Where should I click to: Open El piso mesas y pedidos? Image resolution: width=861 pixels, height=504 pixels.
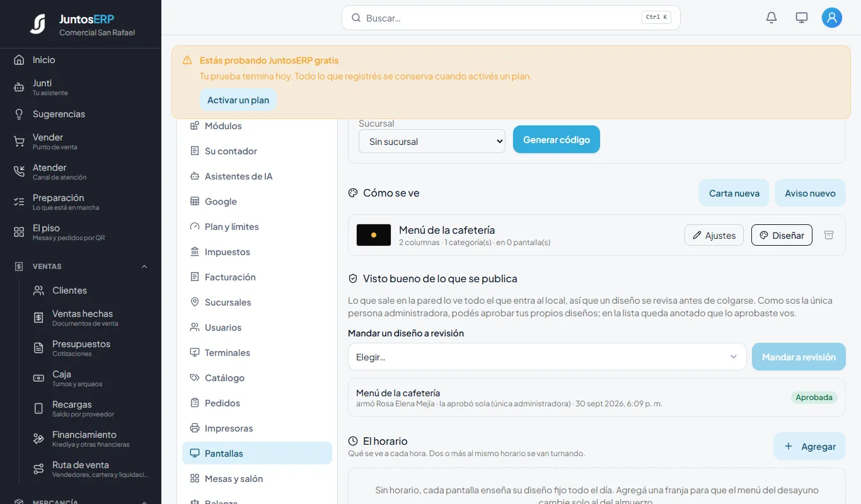coord(81,232)
